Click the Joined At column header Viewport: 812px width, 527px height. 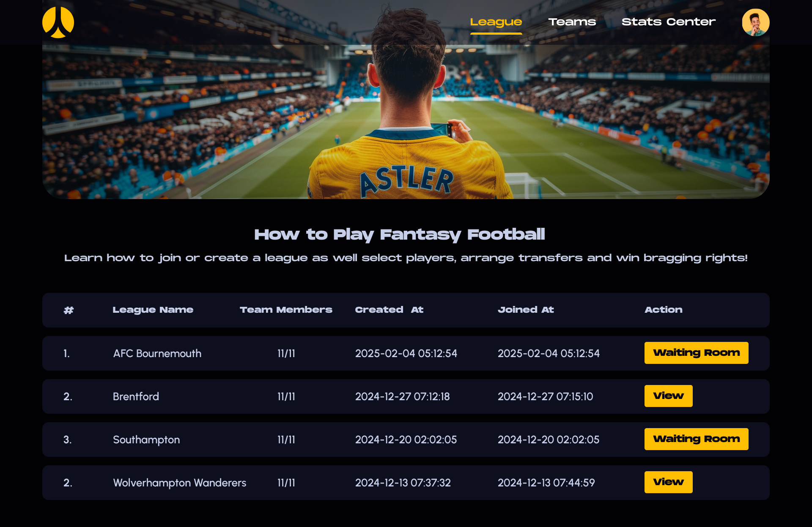click(x=526, y=310)
